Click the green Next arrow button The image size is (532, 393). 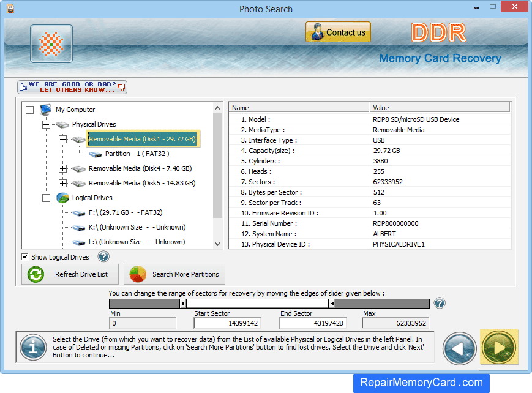[x=499, y=348]
